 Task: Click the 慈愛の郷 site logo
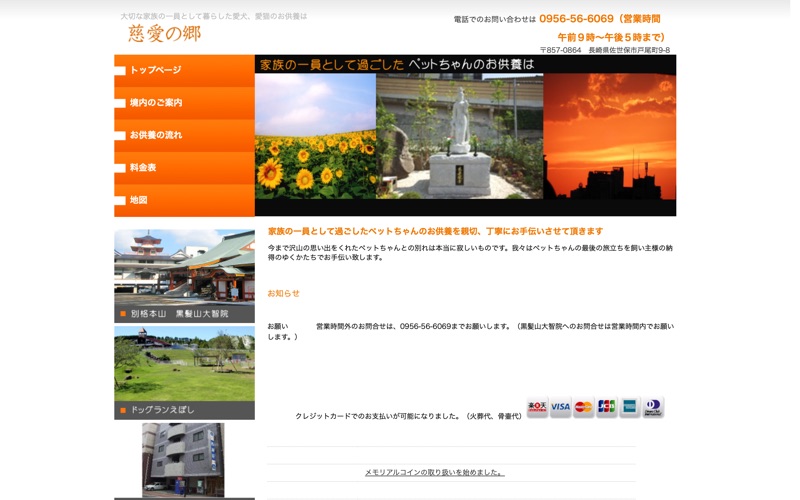coord(164,34)
